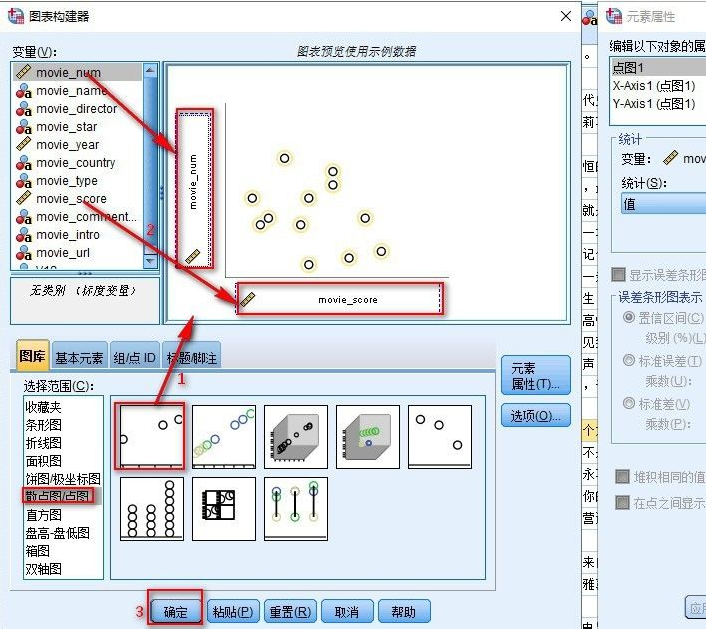The height and width of the screenshot is (629, 706).
Task: Choose grouped scatter plot thumbnail
Action: (x=224, y=437)
